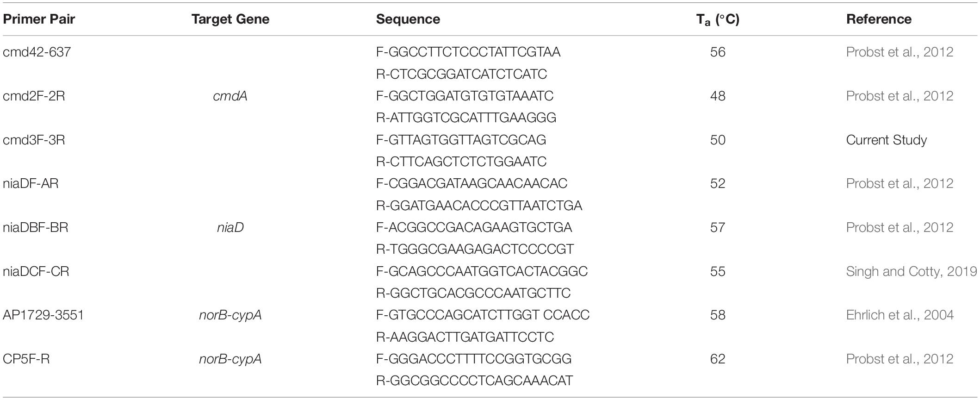The image size is (980, 400).
Task: Click the Current Study reference text
Action: [886, 140]
